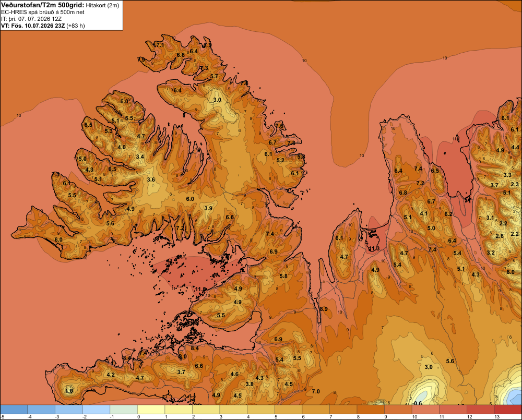Select the blue -5 to -4 legend swatch

[14, 409]
